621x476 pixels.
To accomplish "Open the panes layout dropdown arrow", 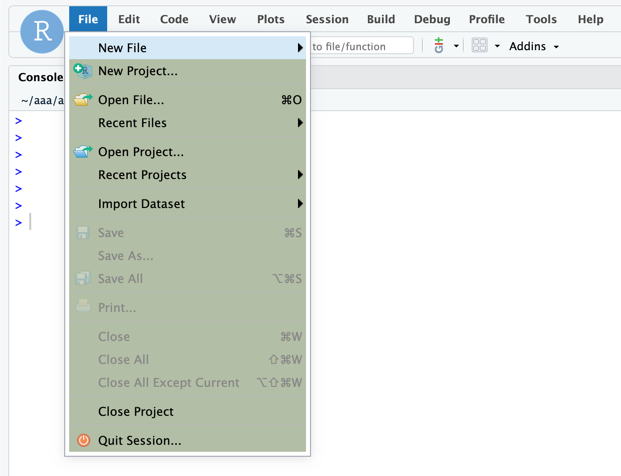I will pyautogui.click(x=497, y=46).
